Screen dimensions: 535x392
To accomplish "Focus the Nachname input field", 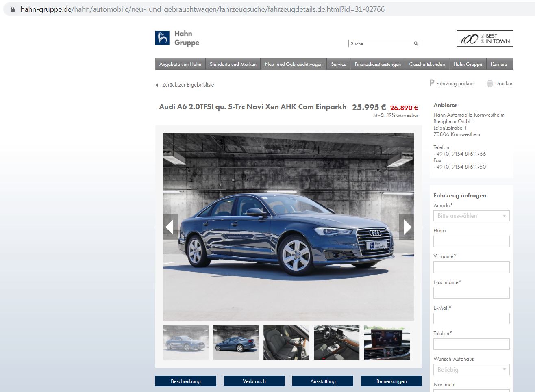I will [x=472, y=292].
